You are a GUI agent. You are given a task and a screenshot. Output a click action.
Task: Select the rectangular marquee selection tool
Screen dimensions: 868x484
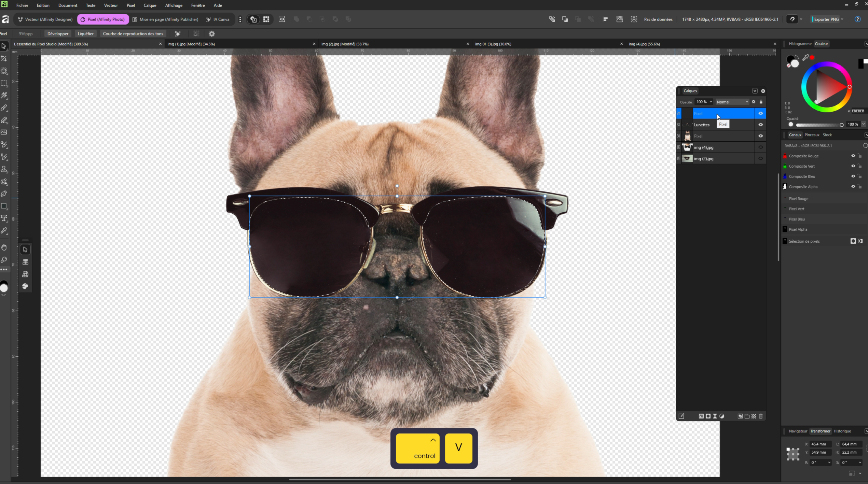[4, 83]
